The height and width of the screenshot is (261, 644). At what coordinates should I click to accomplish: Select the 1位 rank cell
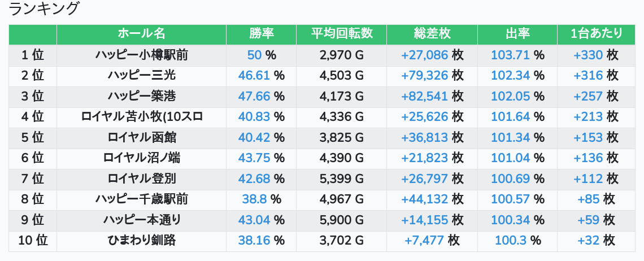click(32, 55)
